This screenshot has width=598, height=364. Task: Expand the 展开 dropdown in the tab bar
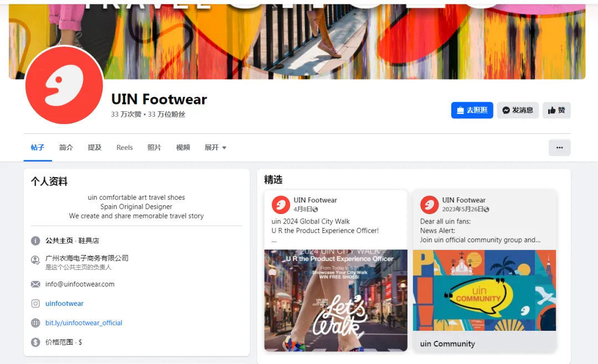[x=215, y=148]
